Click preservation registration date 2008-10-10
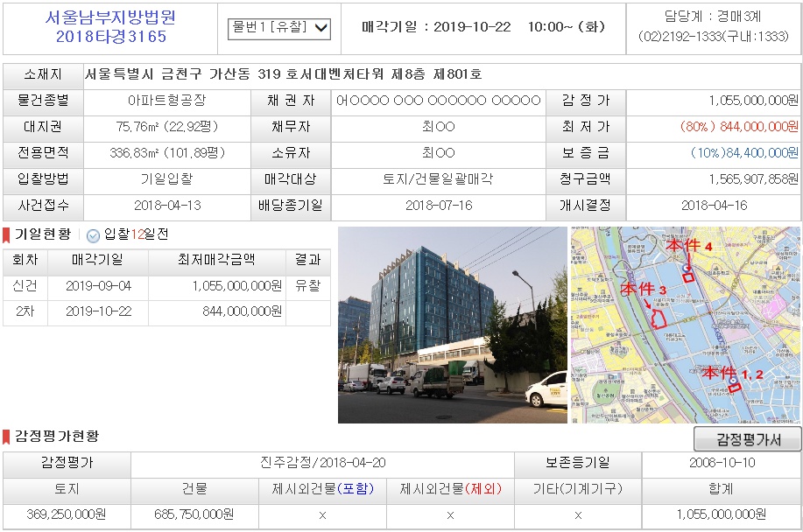The image size is (803, 532). (722, 463)
